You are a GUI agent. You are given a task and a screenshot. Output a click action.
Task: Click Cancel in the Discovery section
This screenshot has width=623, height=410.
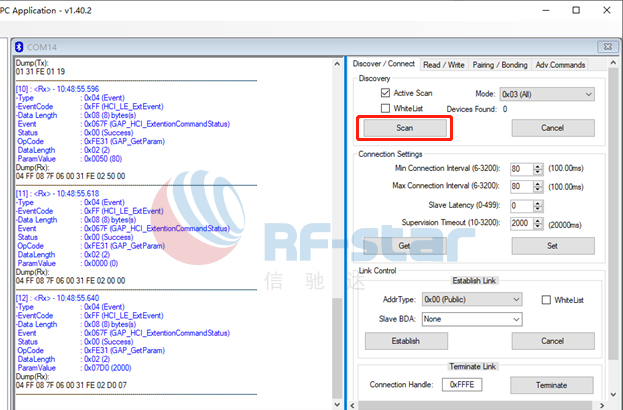pyautogui.click(x=553, y=128)
